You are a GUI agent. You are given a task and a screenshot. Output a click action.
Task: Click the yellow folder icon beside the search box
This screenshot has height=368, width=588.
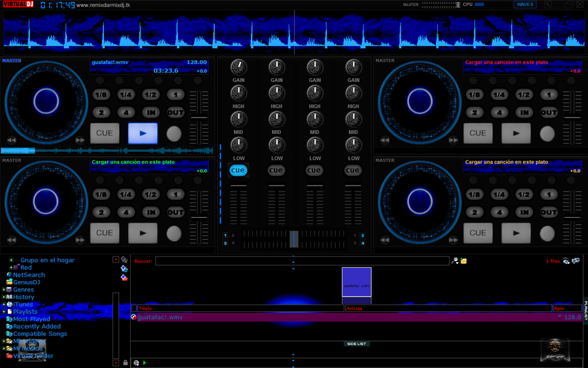463,261
